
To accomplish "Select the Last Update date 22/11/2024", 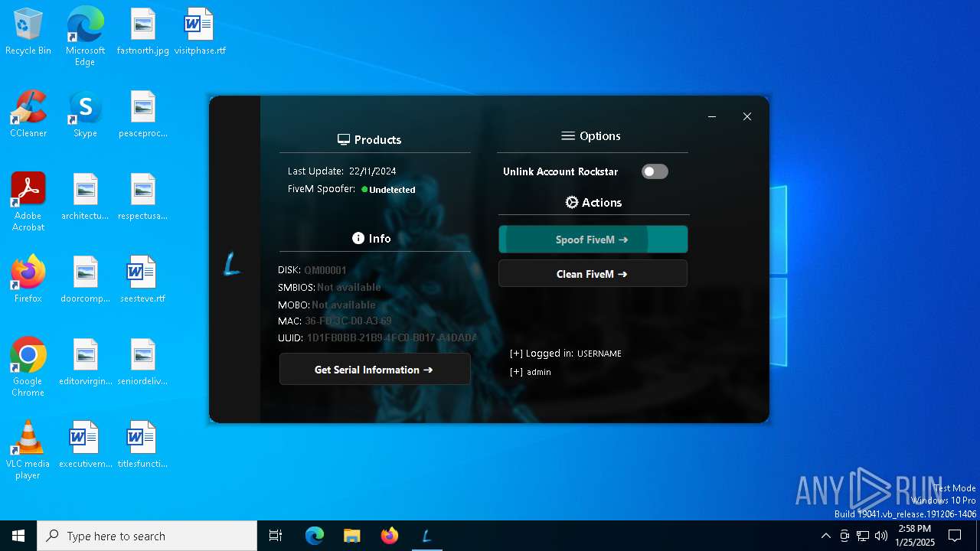I will coord(372,171).
